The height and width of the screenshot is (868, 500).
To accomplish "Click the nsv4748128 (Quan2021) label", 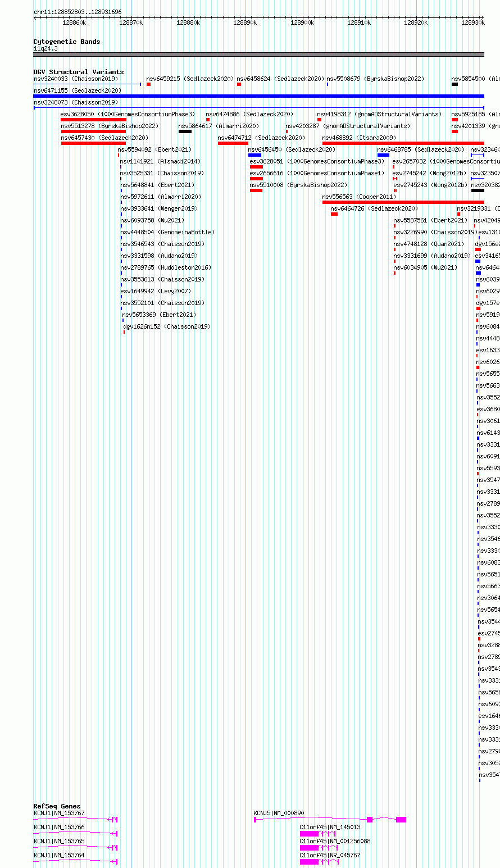I will pyautogui.click(x=429, y=244).
